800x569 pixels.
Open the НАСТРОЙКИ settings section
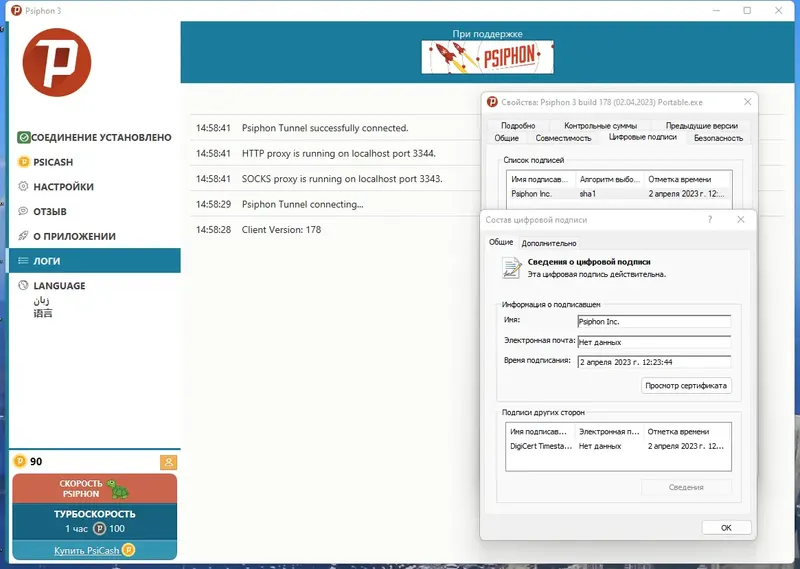[x=94, y=186]
